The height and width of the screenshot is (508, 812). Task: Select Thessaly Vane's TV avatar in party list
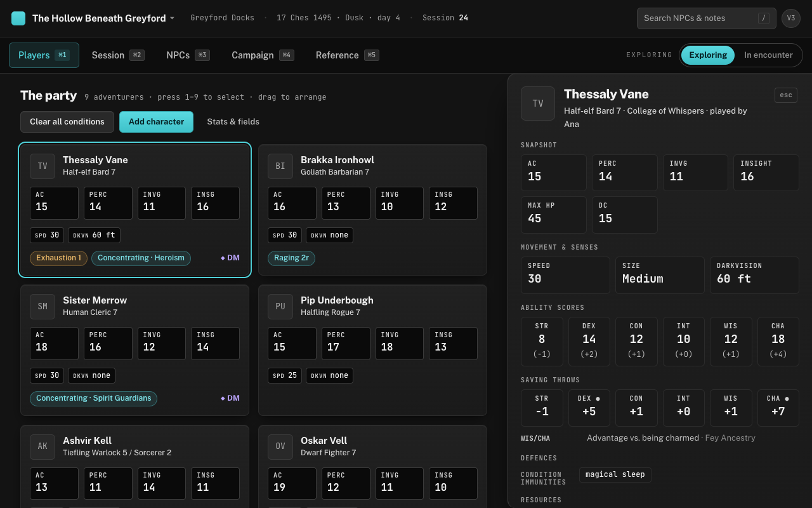(43, 166)
